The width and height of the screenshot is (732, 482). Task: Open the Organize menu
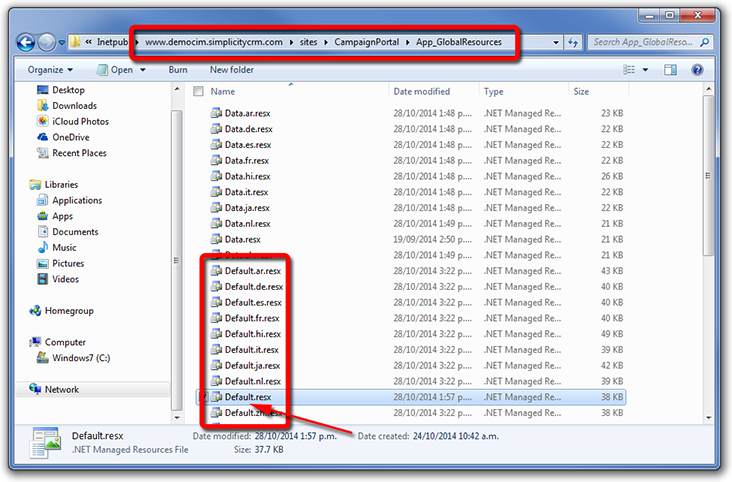(x=50, y=70)
